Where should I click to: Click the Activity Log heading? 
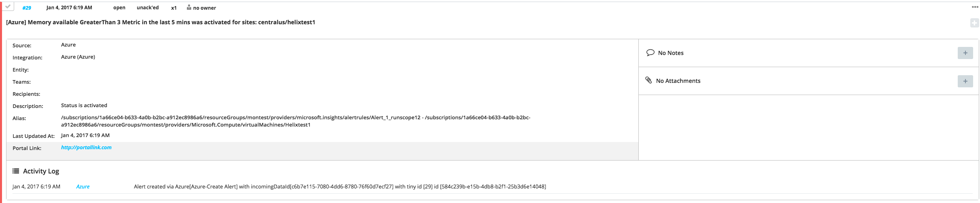(41, 171)
